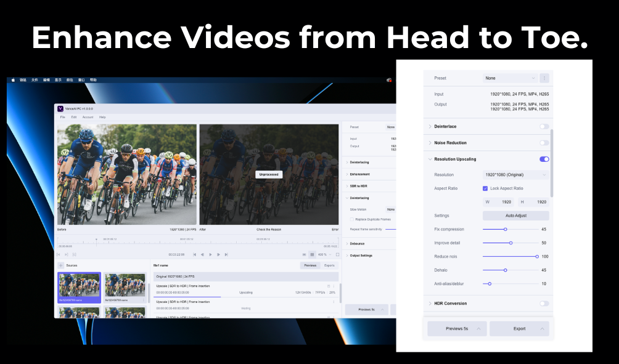
Task: Click Previews 5s in the VanceAI window
Action: click(x=367, y=310)
